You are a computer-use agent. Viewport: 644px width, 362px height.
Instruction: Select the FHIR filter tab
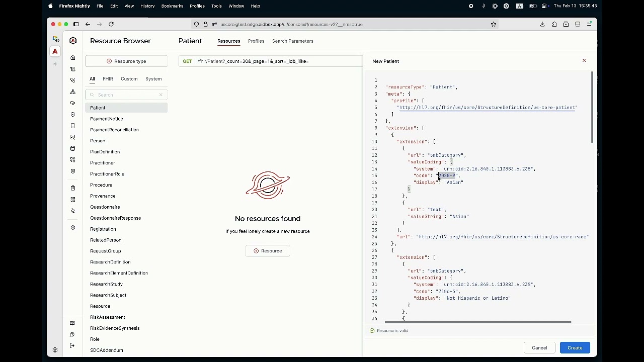[108, 79]
